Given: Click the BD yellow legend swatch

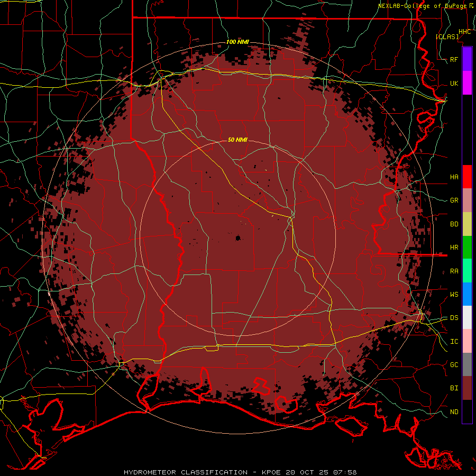Looking at the screenshot, I should coord(467,224).
